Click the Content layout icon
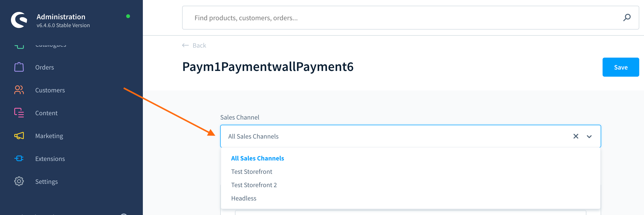Viewport: 644px width, 215px height. pos(19,113)
